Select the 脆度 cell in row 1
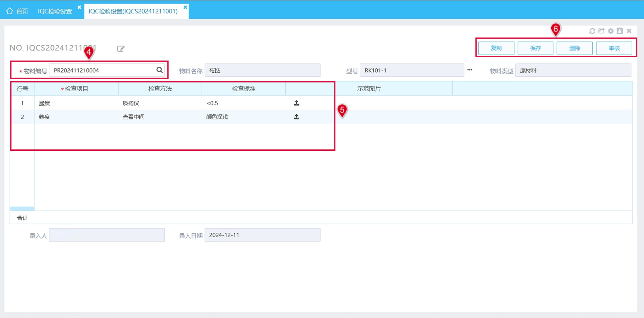This screenshot has width=644, height=318. (x=76, y=103)
